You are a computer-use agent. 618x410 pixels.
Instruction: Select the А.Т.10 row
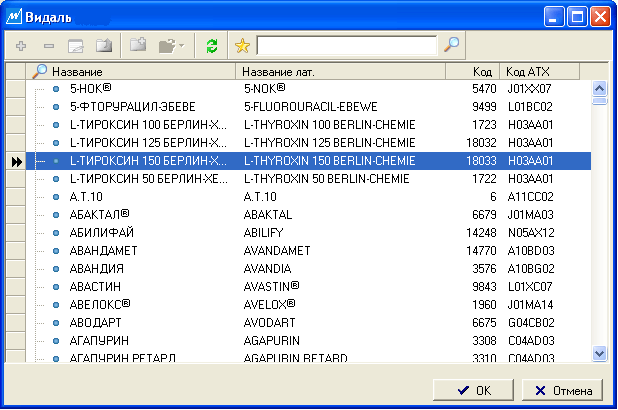tap(308, 197)
